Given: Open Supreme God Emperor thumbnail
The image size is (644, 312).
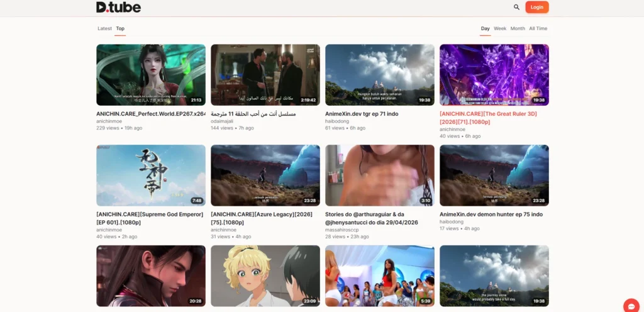Looking at the screenshot, I should [x=151, y=175].
